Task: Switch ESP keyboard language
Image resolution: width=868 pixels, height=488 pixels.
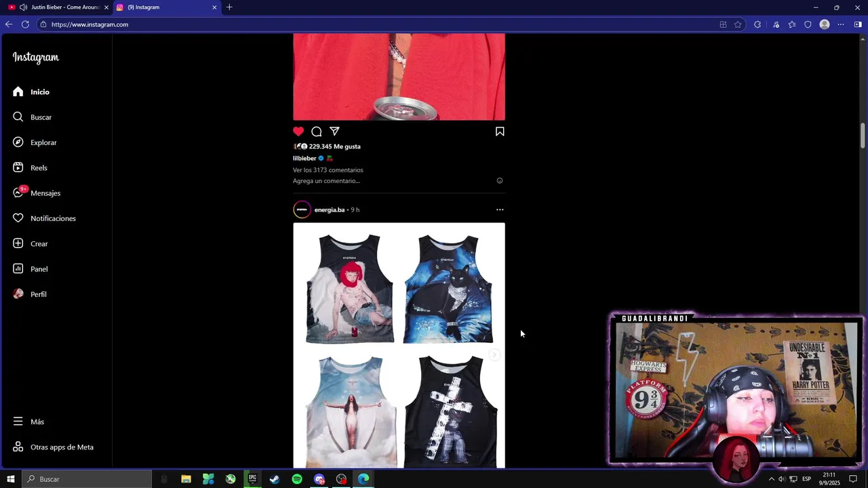Action: click(x=807, y=479)
